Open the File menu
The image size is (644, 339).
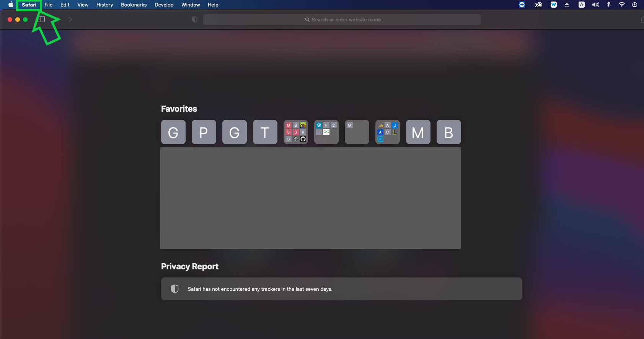[x=49, y=5]
